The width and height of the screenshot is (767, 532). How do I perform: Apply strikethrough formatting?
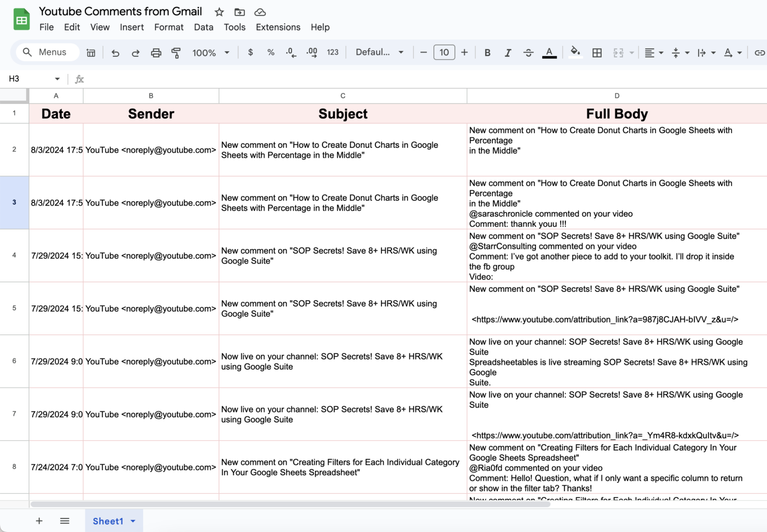click(528, 52)
